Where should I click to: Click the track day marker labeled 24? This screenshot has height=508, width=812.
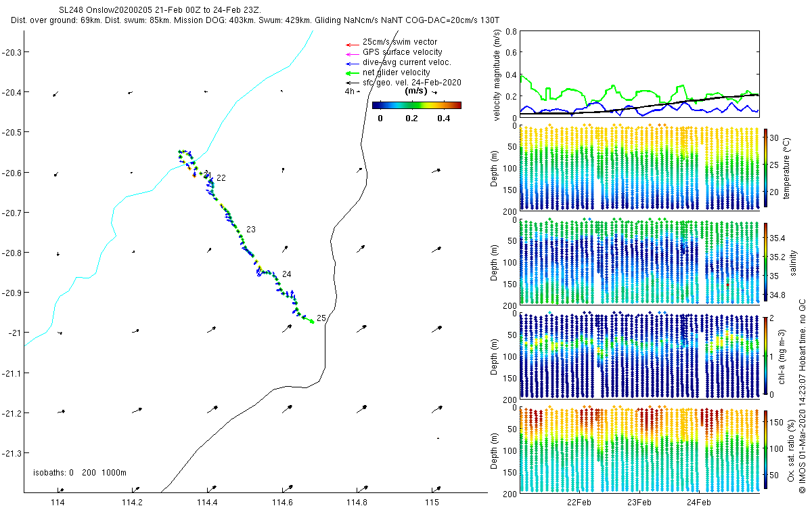[287, 274]
